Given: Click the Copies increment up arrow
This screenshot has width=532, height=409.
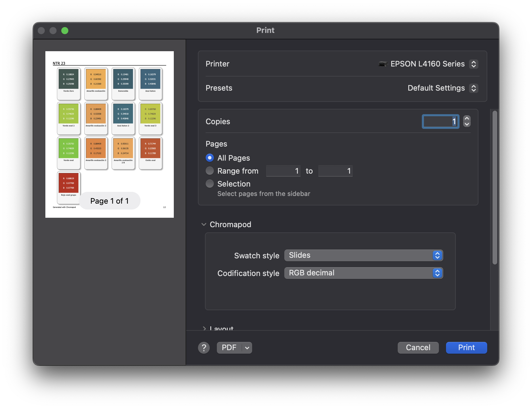Looking at the screenshot, I should click(467, 118).
